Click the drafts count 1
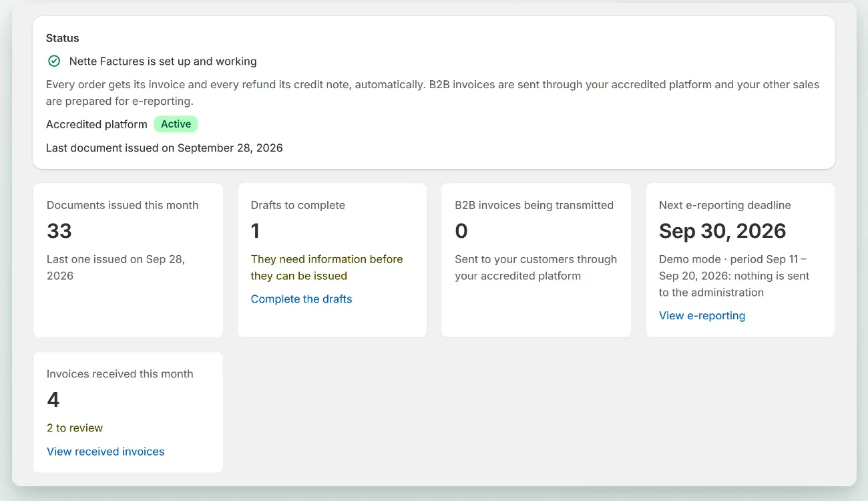Viewport: 868px width, 501px height. click(x=255, y=231)
